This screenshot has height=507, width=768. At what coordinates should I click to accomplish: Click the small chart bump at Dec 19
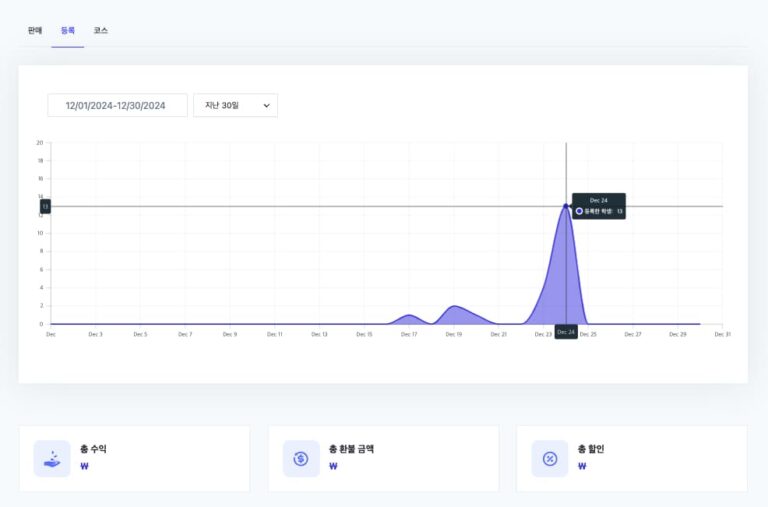pyautogui.click(x=454, y=307)
